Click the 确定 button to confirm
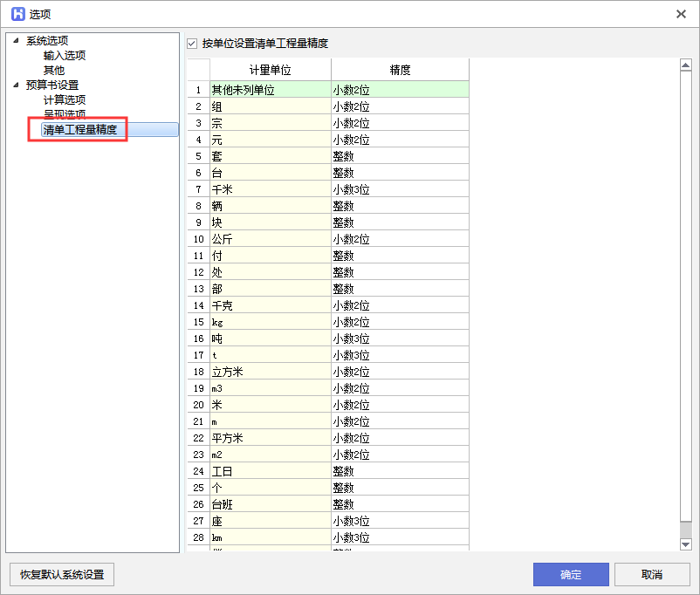700x595 pixels. 570,574
